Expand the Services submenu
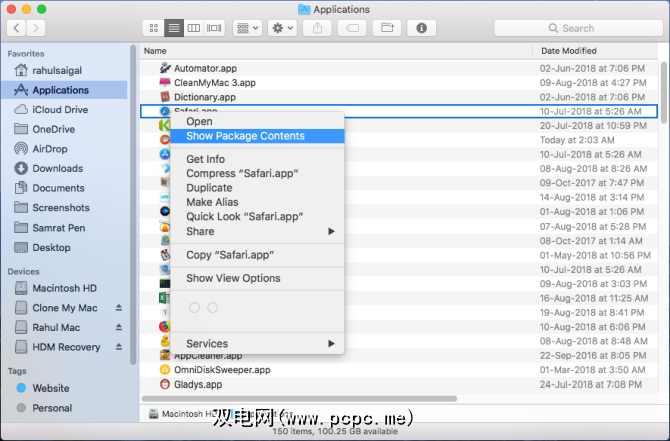 pyautogui.click(x=257, y=344)
